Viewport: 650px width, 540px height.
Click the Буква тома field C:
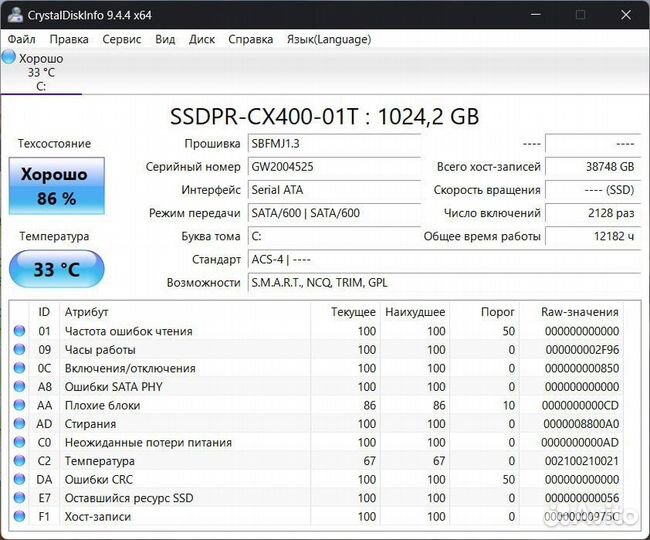coord(334,236)
